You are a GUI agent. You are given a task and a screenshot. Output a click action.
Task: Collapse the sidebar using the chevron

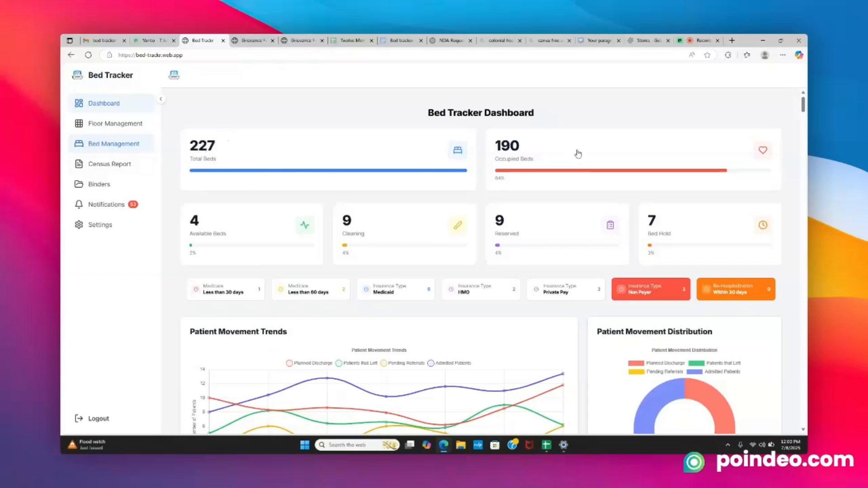(x=161, y=99)
